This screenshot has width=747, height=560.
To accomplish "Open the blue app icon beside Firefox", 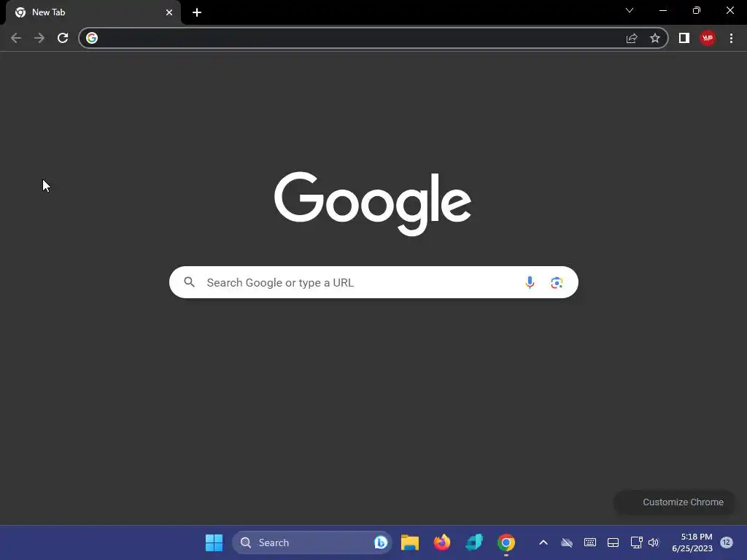I will click(x=474, y=542).
